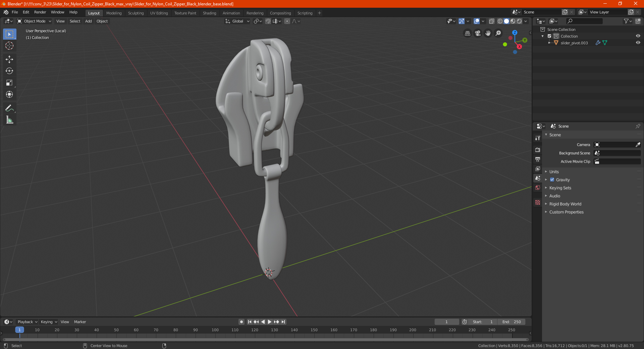Switch to rendered viewport shading
The width and height of the screenshot is (644, 349).
(x=519, y=21)
